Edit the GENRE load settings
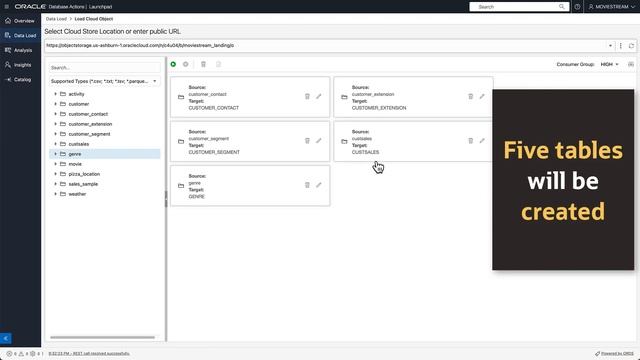Viewport: 640px width, 360px height. 319,185
